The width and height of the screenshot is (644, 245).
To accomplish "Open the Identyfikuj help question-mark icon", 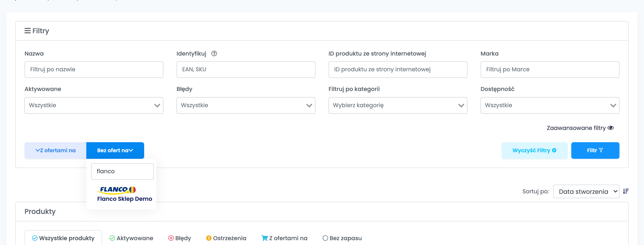I will pyautogui.click(x=214, y=53).
